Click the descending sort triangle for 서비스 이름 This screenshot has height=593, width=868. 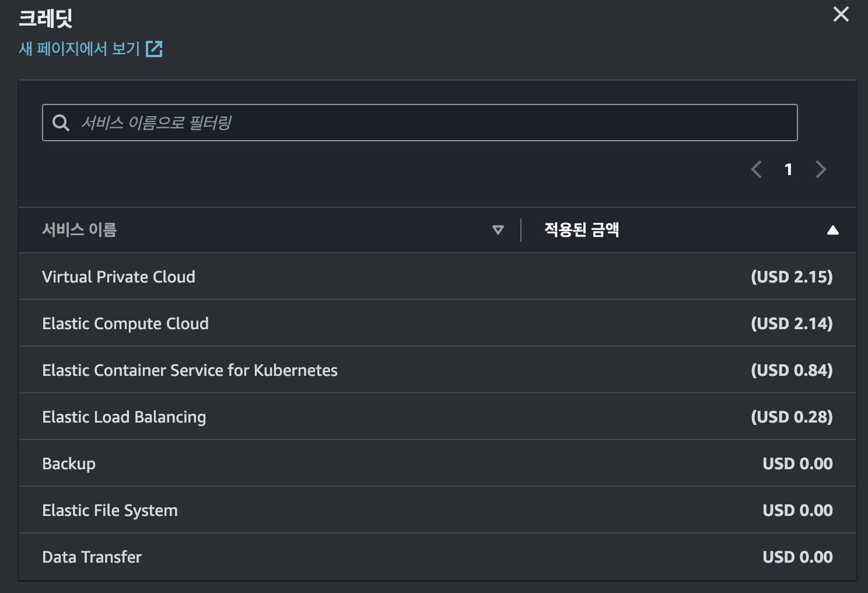[x=498, y=230]
